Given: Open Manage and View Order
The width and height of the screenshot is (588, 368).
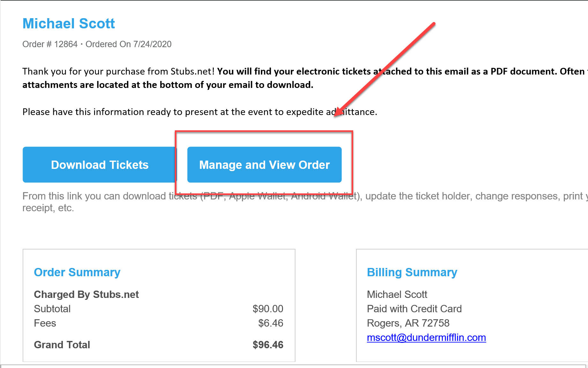Looking at the screenshot, I should [x=264, y=165].
